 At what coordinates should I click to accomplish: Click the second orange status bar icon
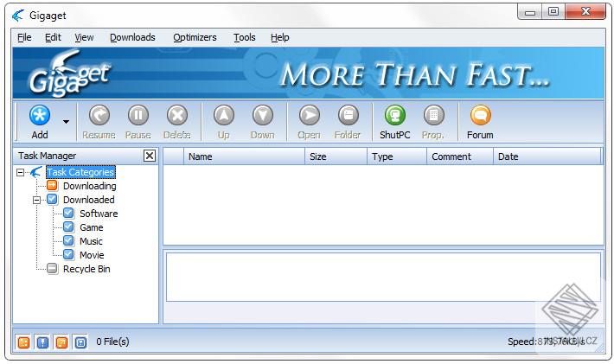(x=62, y=342)
